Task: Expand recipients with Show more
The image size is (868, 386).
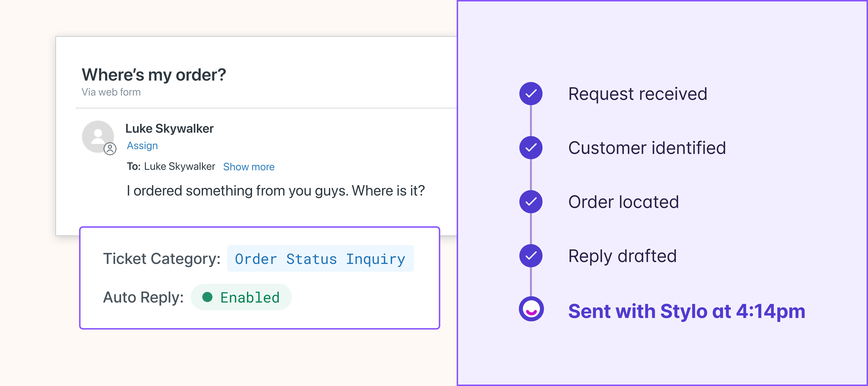Action: (x=249, y=167)
